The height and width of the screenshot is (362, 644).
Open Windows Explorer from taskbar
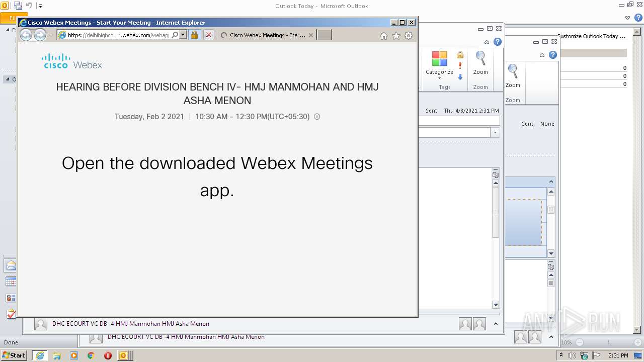click(x=57, y=355)
